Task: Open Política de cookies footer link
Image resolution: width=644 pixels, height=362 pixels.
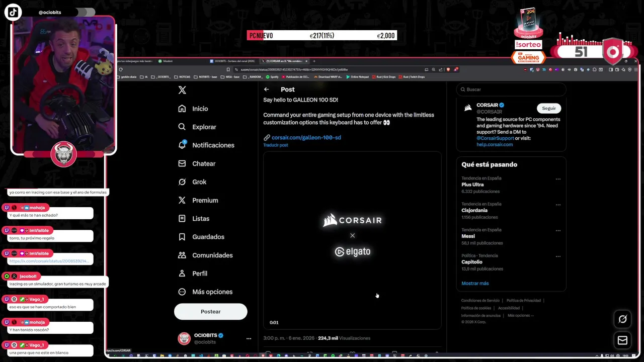Action: [476, 308]
